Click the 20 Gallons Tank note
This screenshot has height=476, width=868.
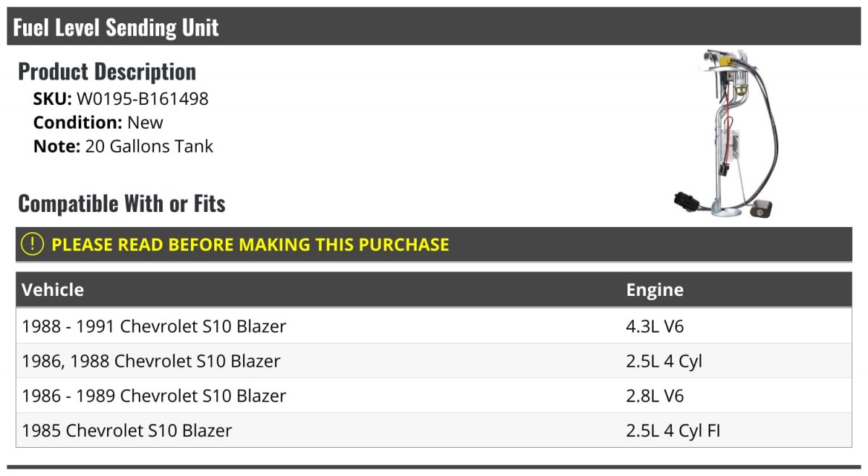point(149,146)
